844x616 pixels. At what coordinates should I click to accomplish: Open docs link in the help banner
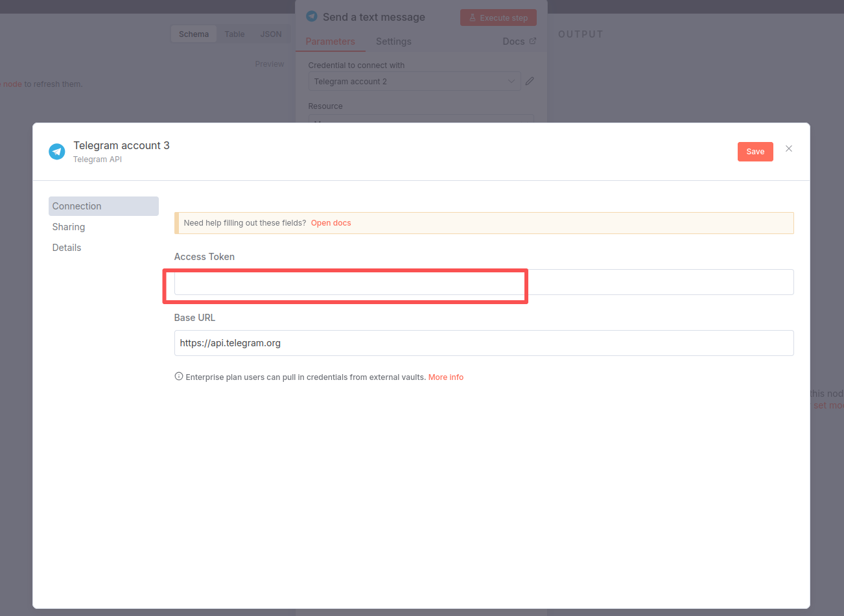(331, 223)
